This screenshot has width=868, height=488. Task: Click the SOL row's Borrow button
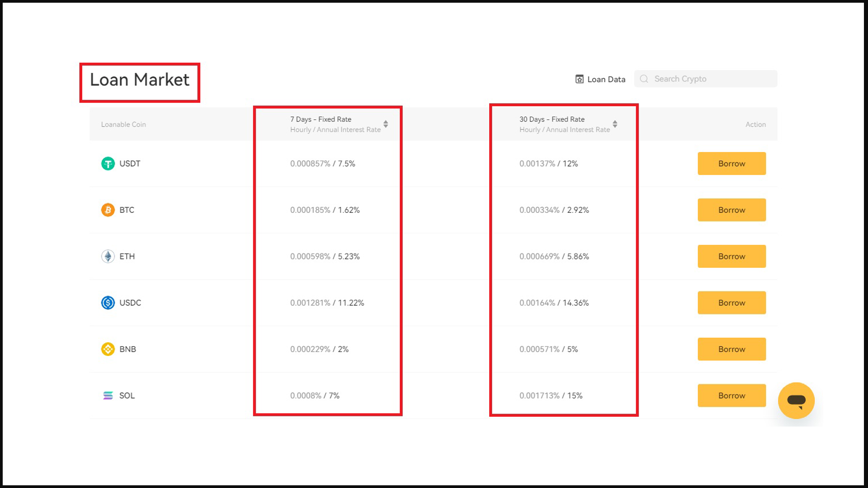tap(731, 396)
